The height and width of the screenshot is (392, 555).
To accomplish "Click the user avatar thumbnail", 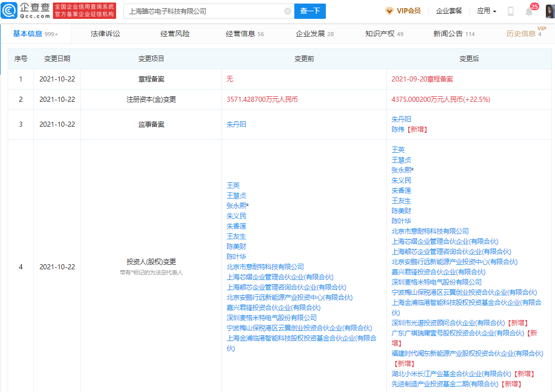I will [550, 11].
